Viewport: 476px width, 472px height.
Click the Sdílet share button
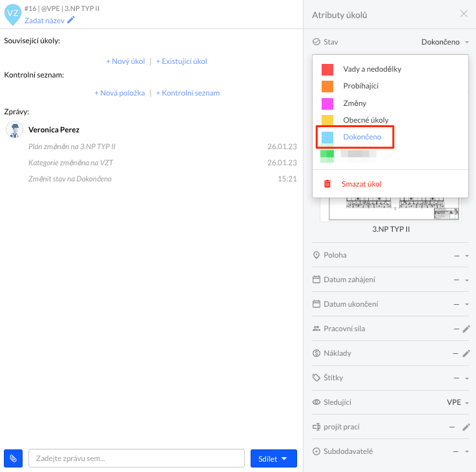point(273,458)
